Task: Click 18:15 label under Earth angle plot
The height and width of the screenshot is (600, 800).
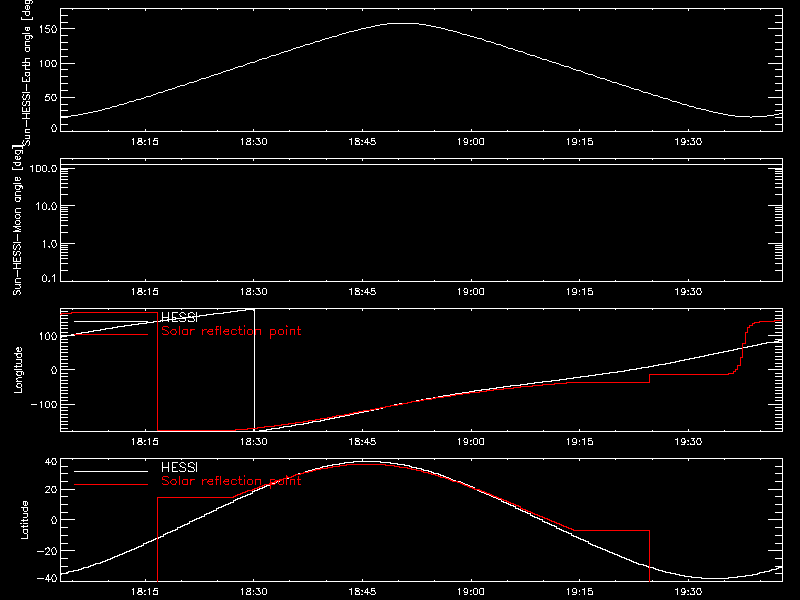Action: (x=145, y=141)
